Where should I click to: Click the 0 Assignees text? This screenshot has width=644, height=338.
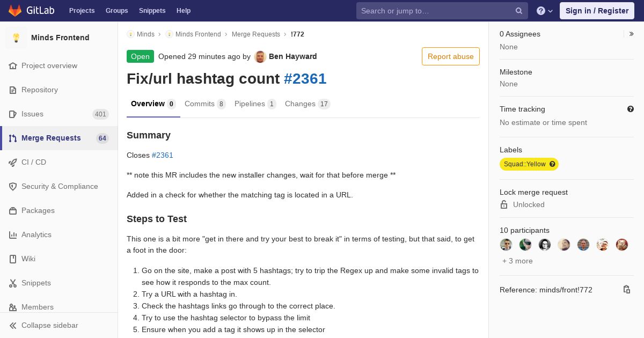coord(520,34)
